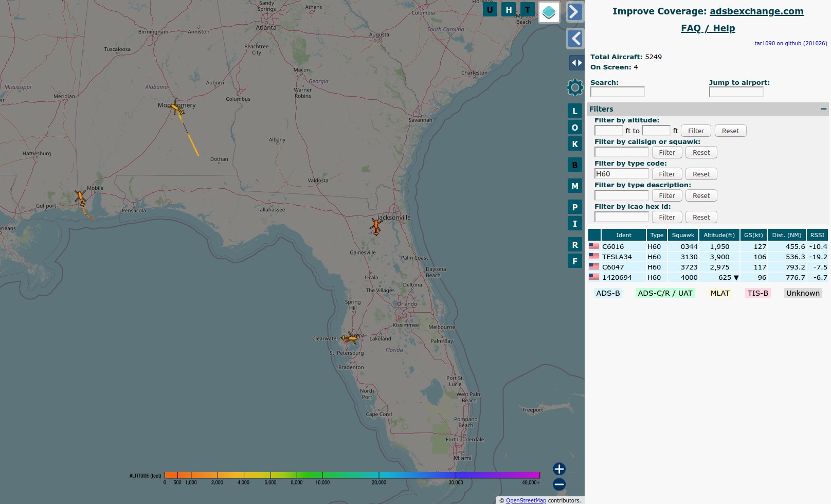831x504 pixels.
Task: Click the TIS-B legend swatch
Action: (757, 293)
